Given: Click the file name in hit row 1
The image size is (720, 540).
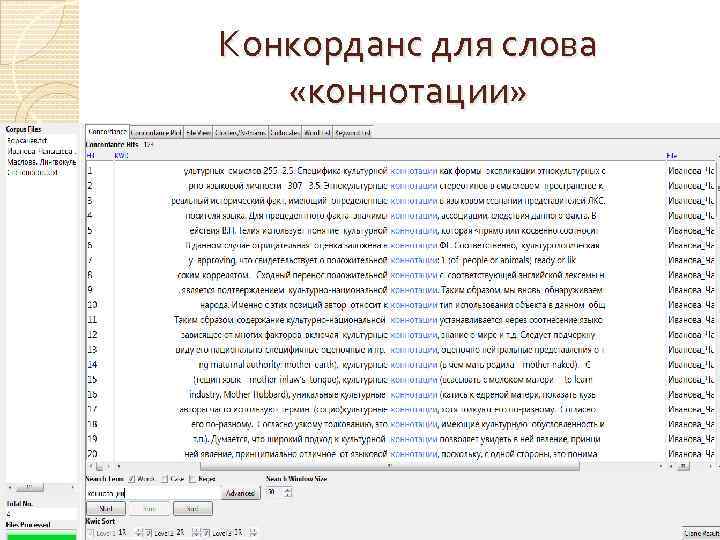Looking at the screenshot, I should point(691,171).
